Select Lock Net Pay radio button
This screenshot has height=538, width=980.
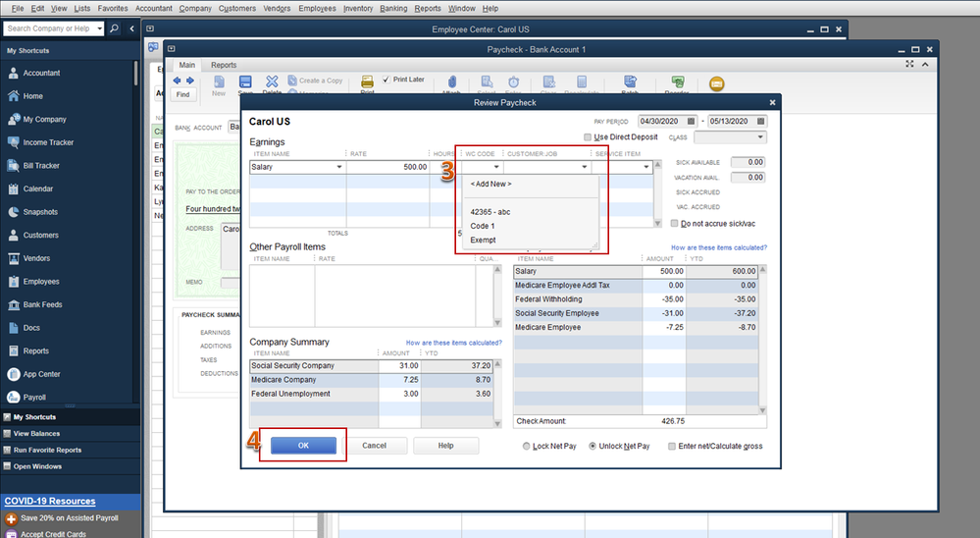tap(526, 446)
